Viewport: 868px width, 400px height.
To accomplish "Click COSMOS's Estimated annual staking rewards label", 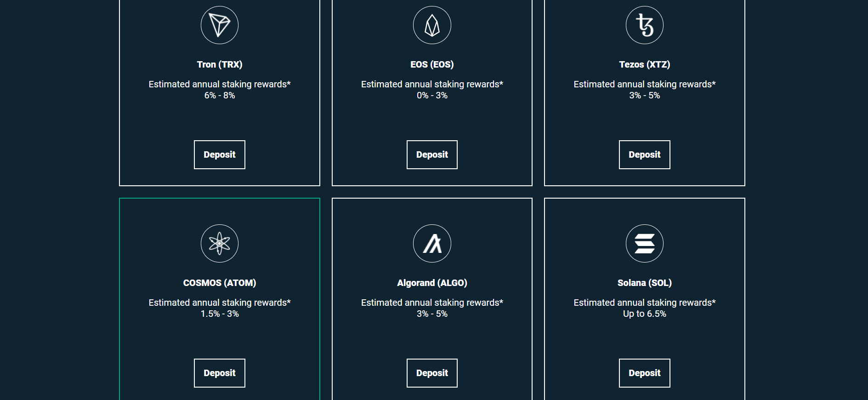I will 220,303.
